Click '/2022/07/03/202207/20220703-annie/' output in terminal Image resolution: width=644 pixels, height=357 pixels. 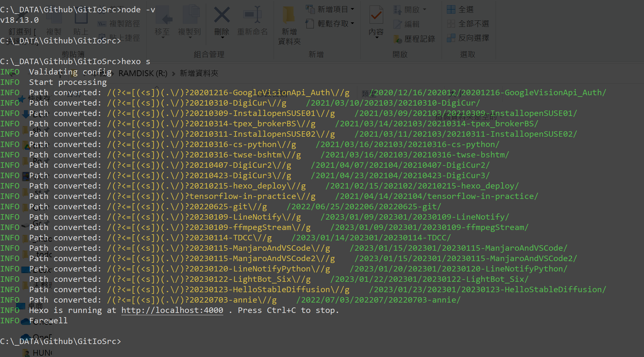coord(379,300)
